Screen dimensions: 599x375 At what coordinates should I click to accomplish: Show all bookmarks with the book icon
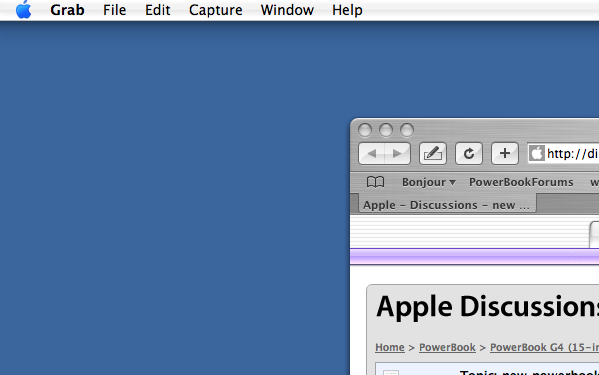click(x=376, y=182)
